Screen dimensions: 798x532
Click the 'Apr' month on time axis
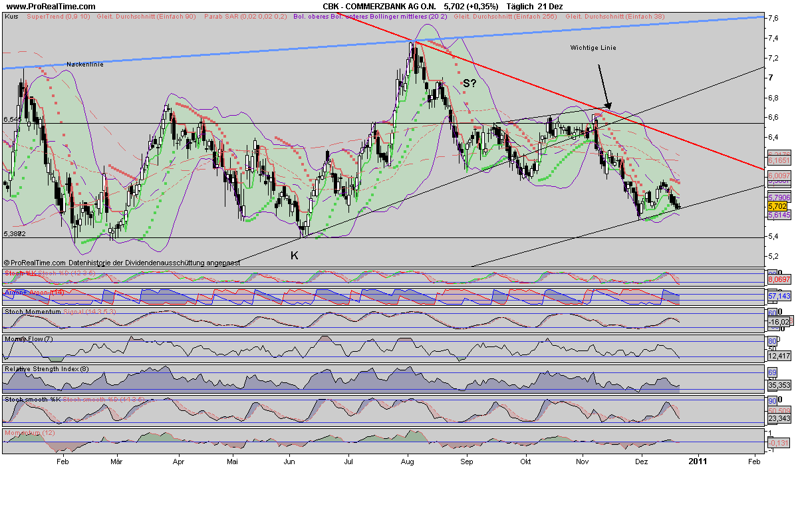(179, 460)
